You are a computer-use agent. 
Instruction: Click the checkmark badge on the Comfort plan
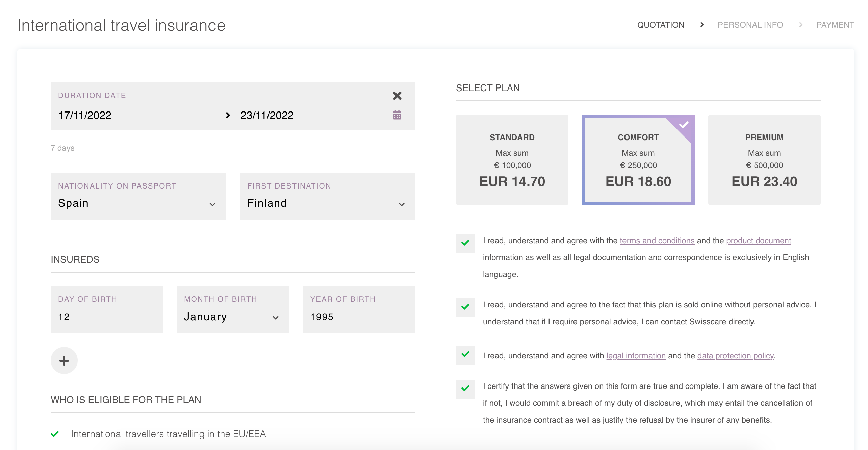click(684, 125)
